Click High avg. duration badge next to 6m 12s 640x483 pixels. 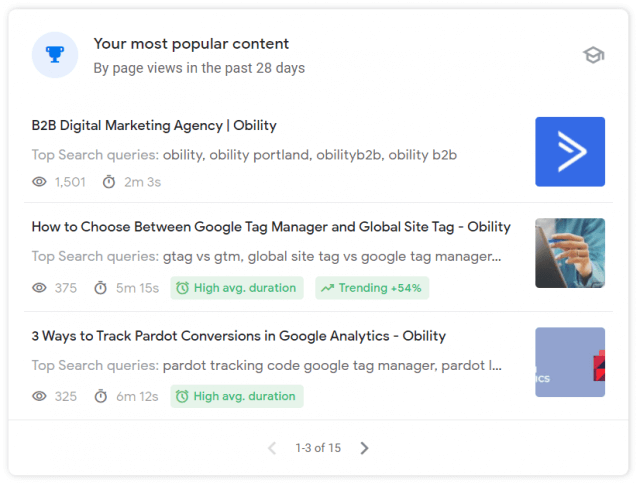point(237,396)
